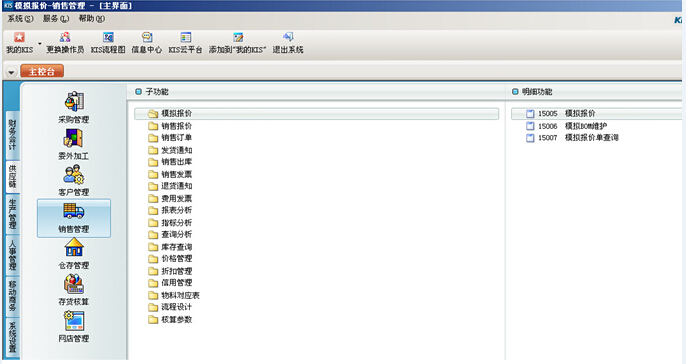
Task: Select the 核算参数 folder
Action: click(170, 319)
